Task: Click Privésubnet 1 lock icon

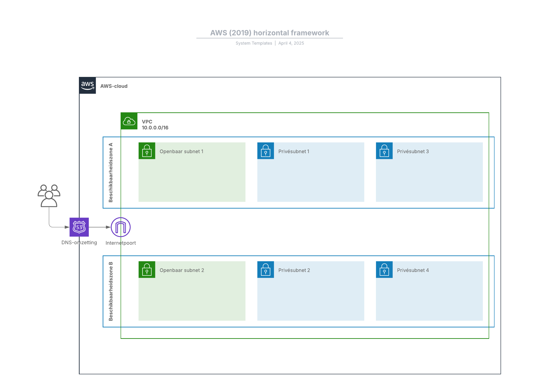Action: [x=265, y=151]
